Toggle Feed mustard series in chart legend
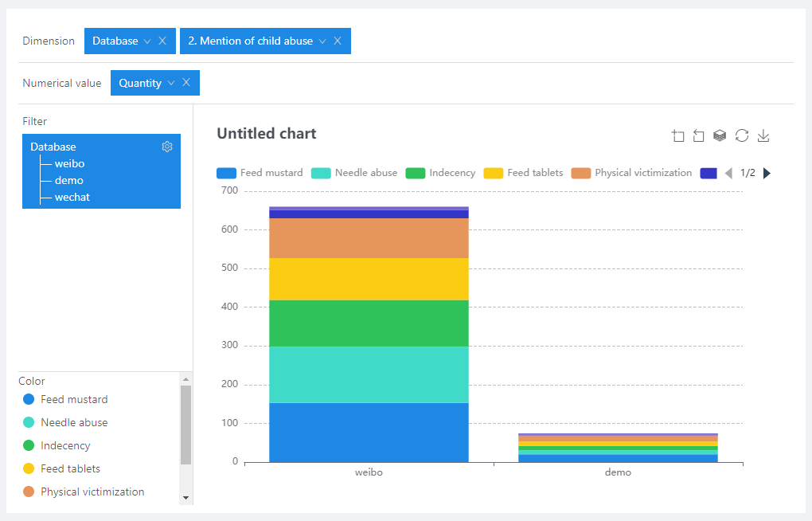This screenshot has width=812, height=521. (x=260, y=173)
